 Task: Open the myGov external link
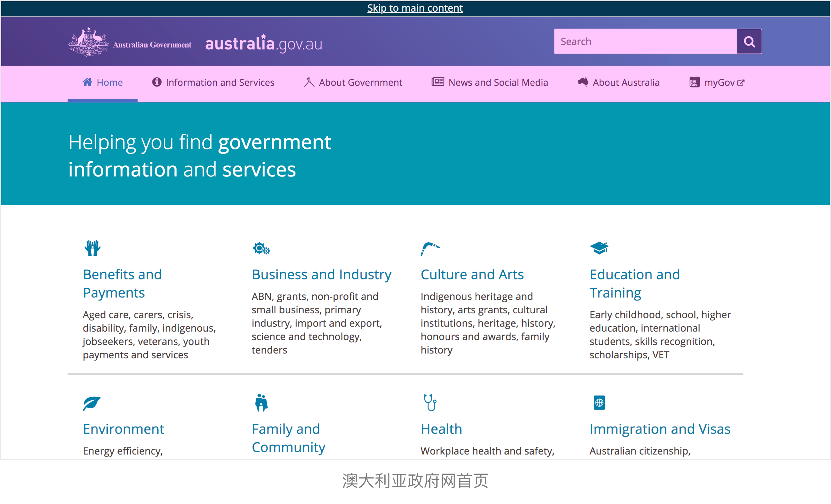[716, 83]
